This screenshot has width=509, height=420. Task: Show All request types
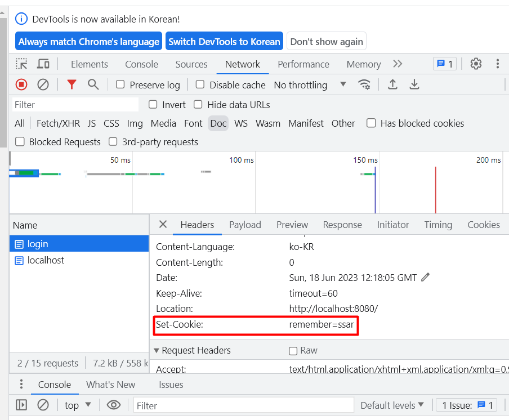20,123
